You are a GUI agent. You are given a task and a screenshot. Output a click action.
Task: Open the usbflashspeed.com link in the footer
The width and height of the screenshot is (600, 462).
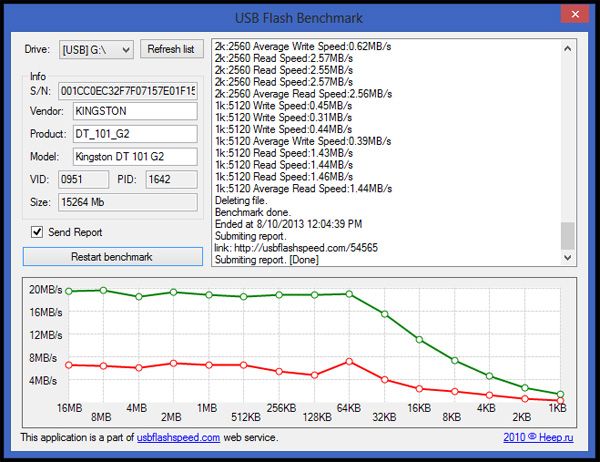179,437
